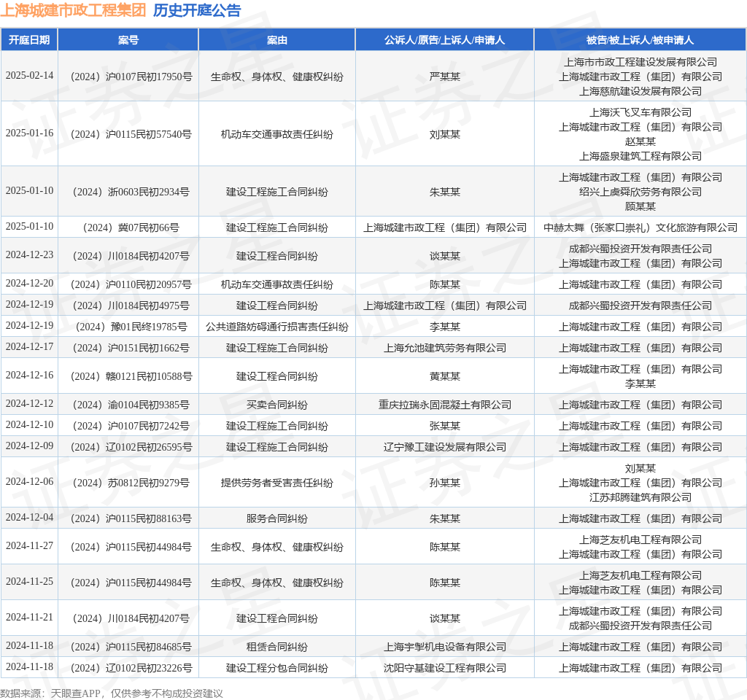The width and height of the screenshot is (747, 700).
Task: Click plaintiff 上海宇掣机电设备有限公司
Action: [445, 647]
